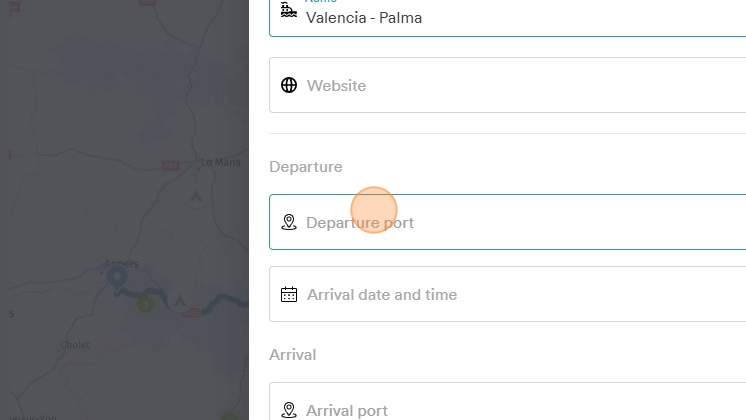The width and height of the screenshot is (746, 420).
Task: Click the Arrival section heading
Action: coord(292,354)
